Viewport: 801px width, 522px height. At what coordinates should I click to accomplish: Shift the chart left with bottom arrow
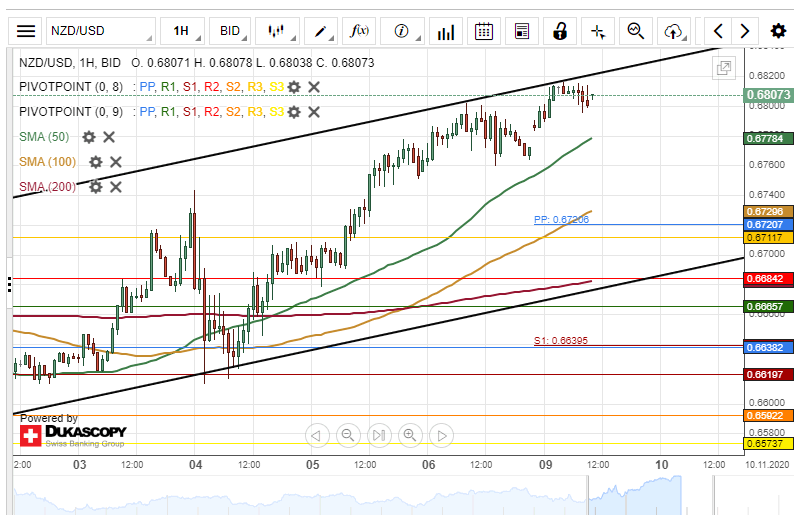coord(317,436)
